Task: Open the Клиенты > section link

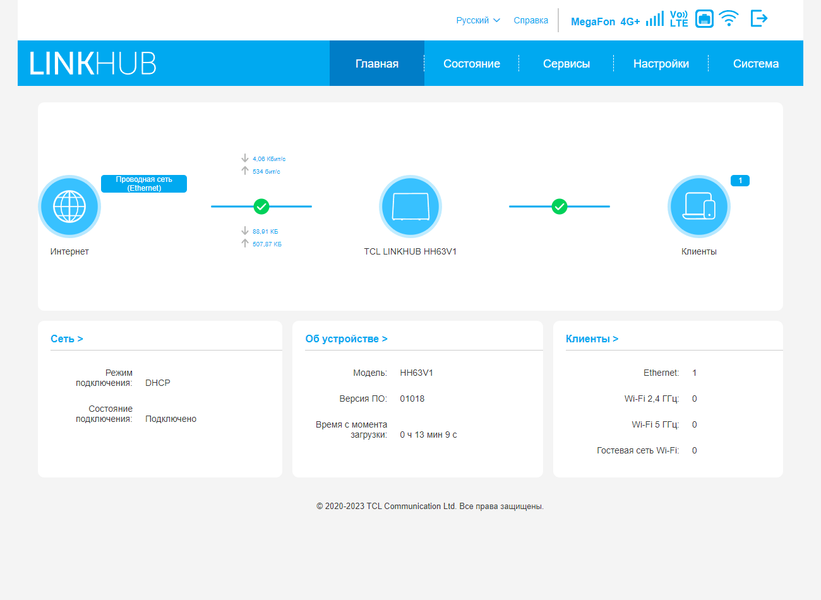Action: [x=592, y=339]
